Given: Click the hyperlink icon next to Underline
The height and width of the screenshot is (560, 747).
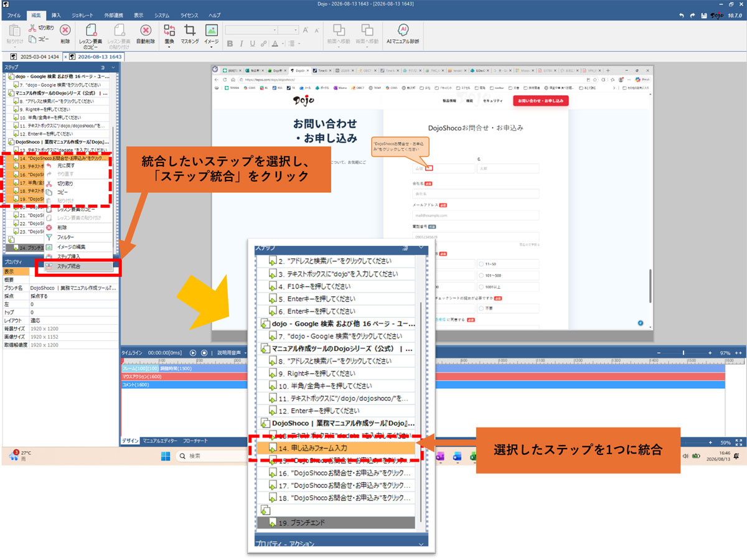Looking at the screenshot, I should [x=263, y=44].
